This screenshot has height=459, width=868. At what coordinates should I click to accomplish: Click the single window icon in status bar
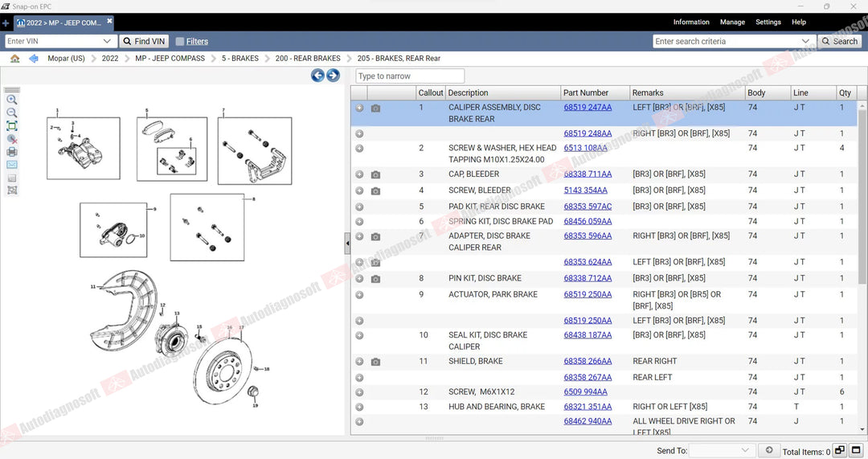tap(856, 450)
